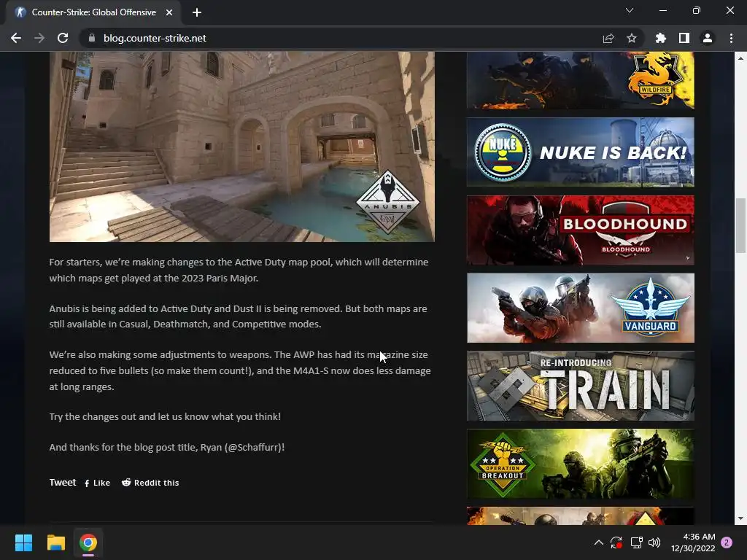View site security lock information
The image size is (747, 560).
tap(92, 38)
